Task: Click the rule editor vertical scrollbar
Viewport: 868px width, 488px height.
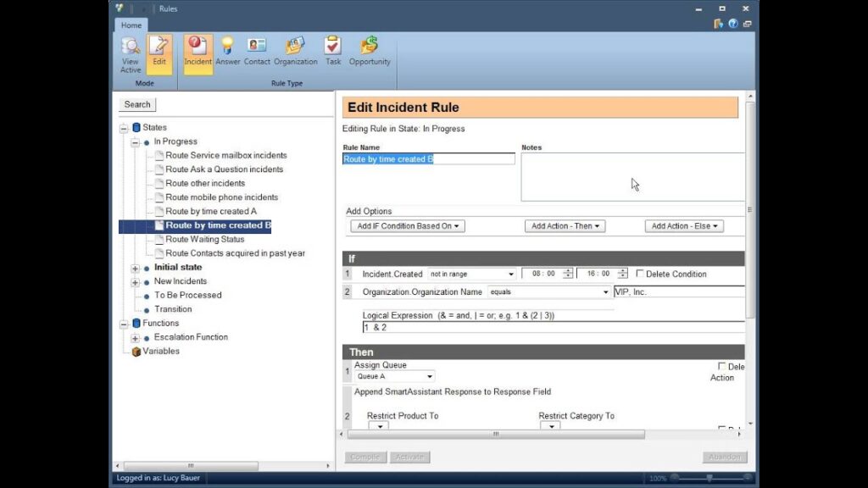Action: 750,209
